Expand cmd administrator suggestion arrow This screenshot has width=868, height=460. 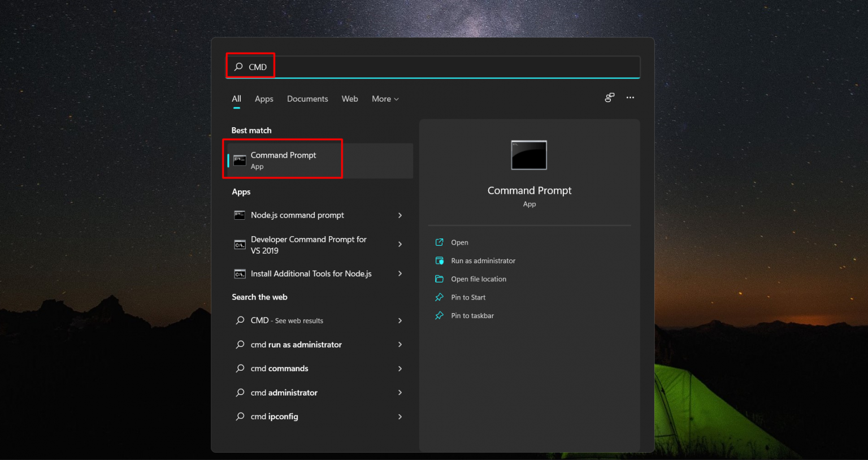(x=400, y=393)
